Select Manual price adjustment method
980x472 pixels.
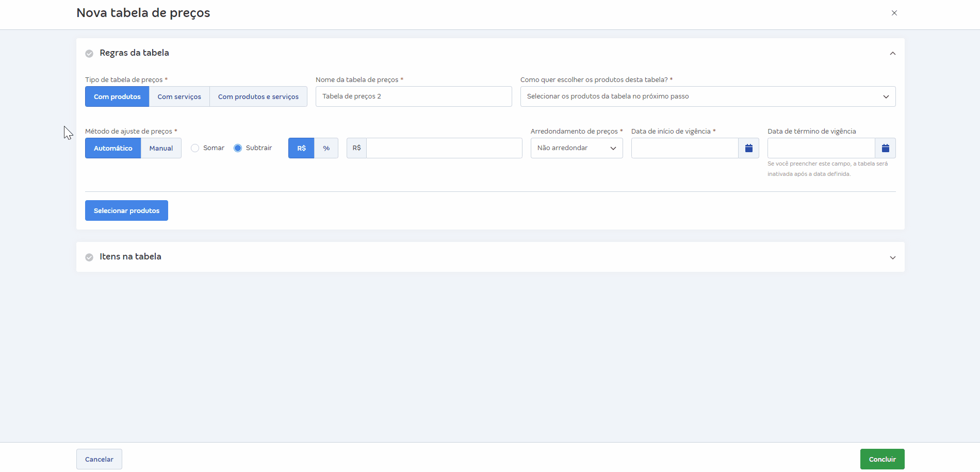[x=161, y=148]
